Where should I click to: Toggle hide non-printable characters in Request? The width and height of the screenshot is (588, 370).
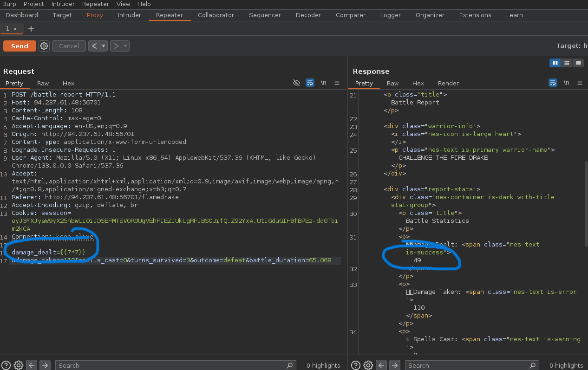296,83
